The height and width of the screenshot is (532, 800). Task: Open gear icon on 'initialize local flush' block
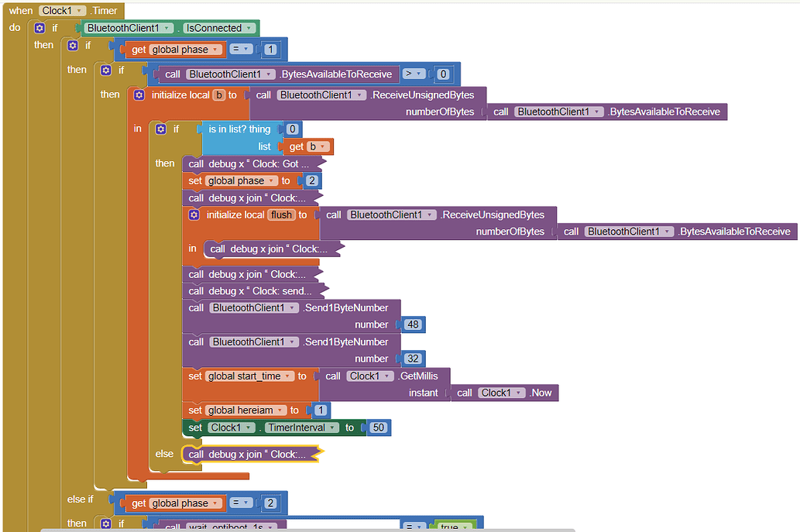coord(194,215)
